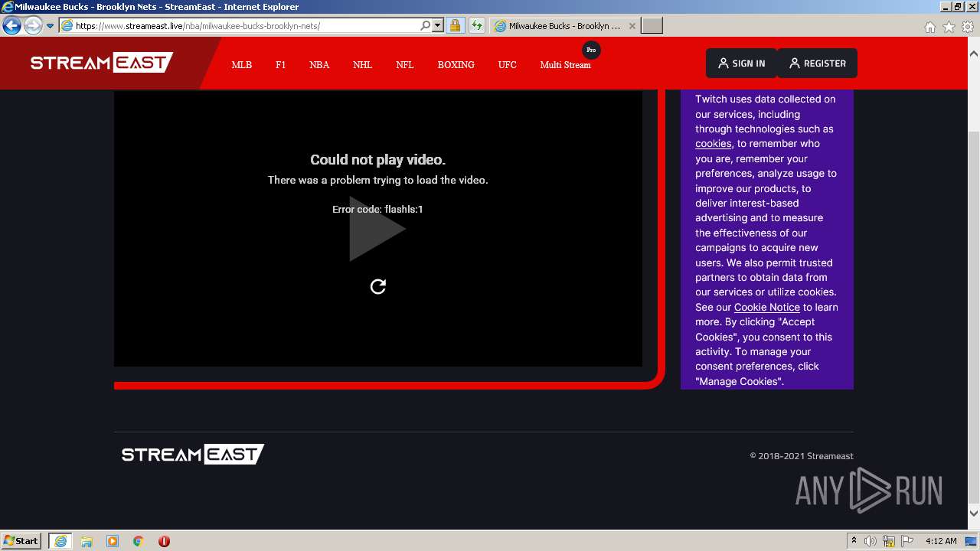Click the © 2018-2021 Streameast text
Viewport: 980px width, 551px height.
(x=802, y=456)
